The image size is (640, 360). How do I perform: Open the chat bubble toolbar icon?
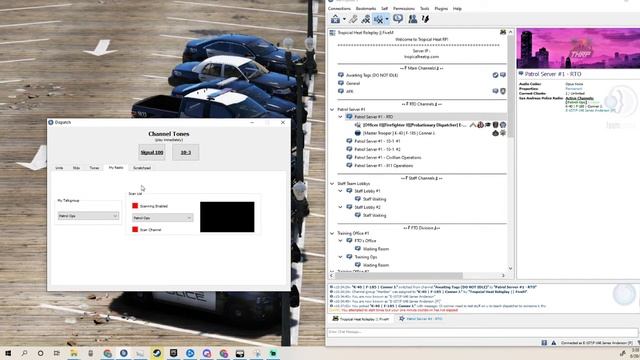398,19
